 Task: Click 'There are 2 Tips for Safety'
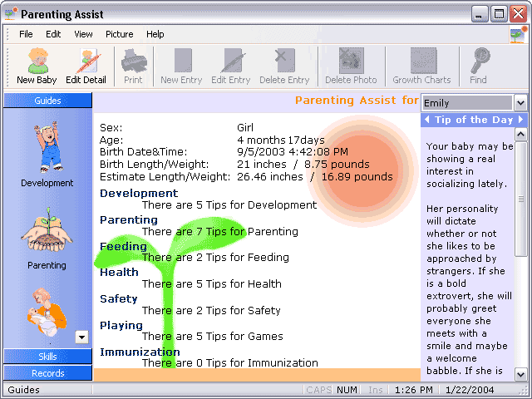click(211, 310)
